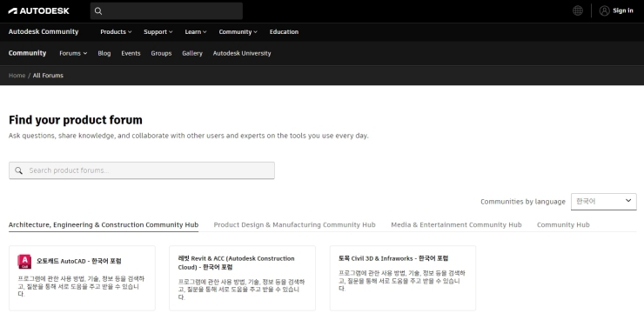644x320 pixels.
Task: Go to Home breadcrumb
Action: 17,76
